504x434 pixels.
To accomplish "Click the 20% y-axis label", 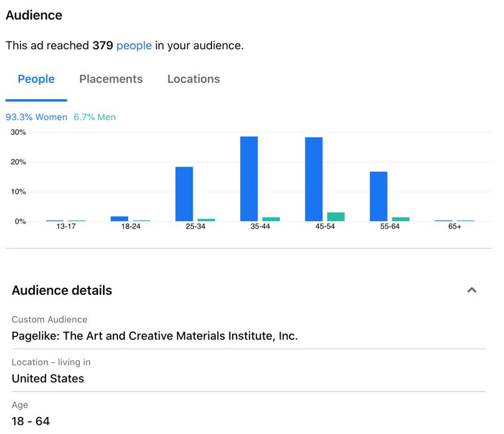I will pos(18,162).
